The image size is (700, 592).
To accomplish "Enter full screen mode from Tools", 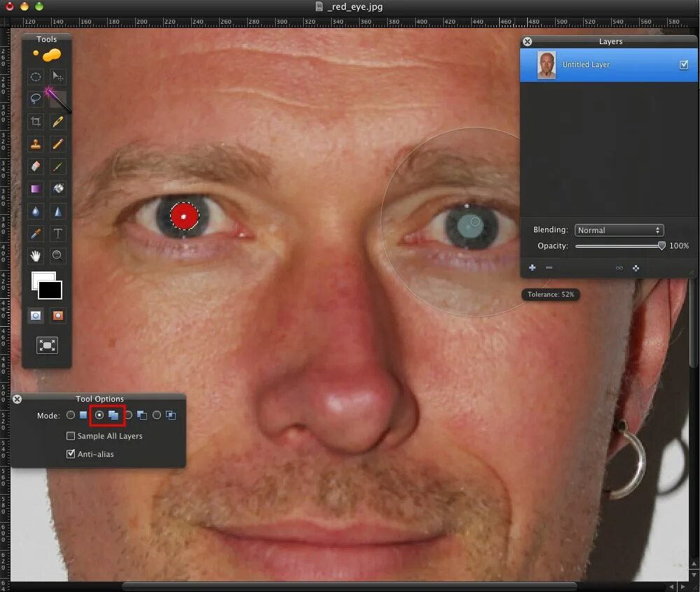I will pos(47,345).
